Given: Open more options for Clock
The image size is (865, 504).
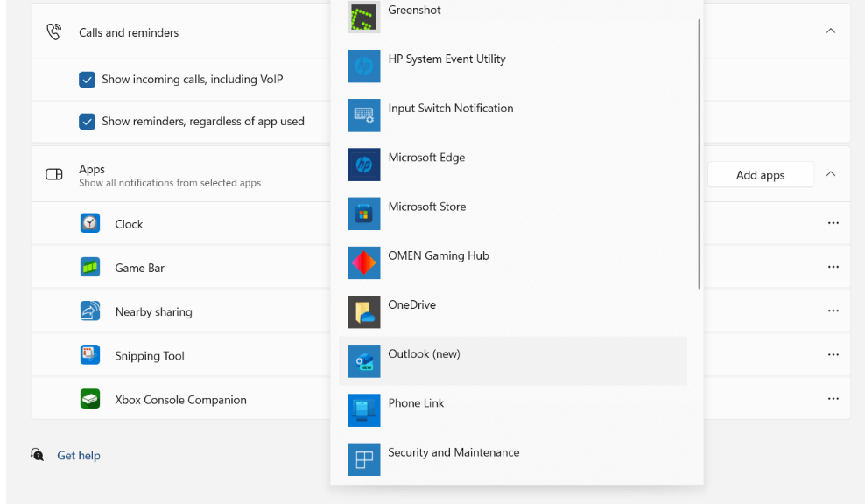Looking at the screenshot, I should (x=833, y=223).
